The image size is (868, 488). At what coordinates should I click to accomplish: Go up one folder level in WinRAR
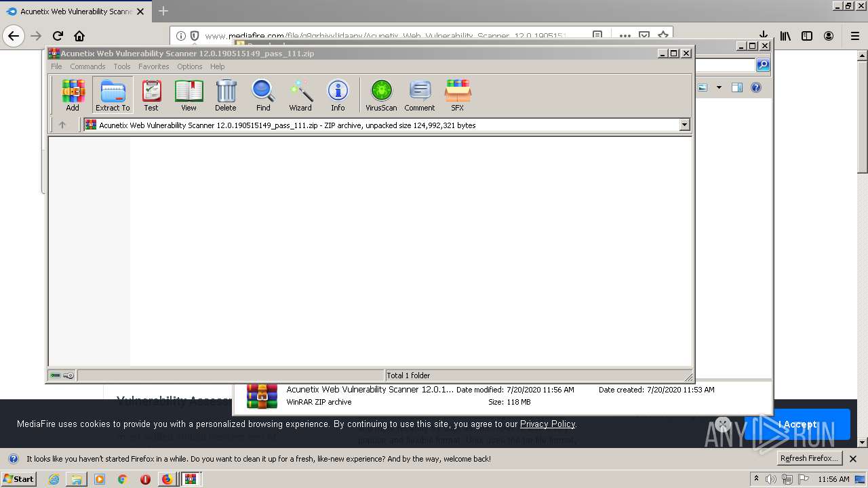point(62,125)
